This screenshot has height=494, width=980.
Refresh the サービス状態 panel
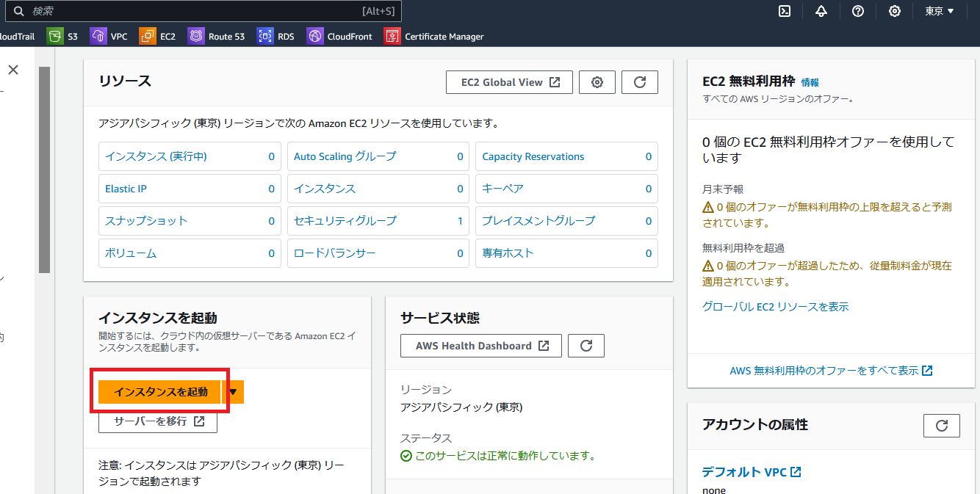click(x=586, y=346)
